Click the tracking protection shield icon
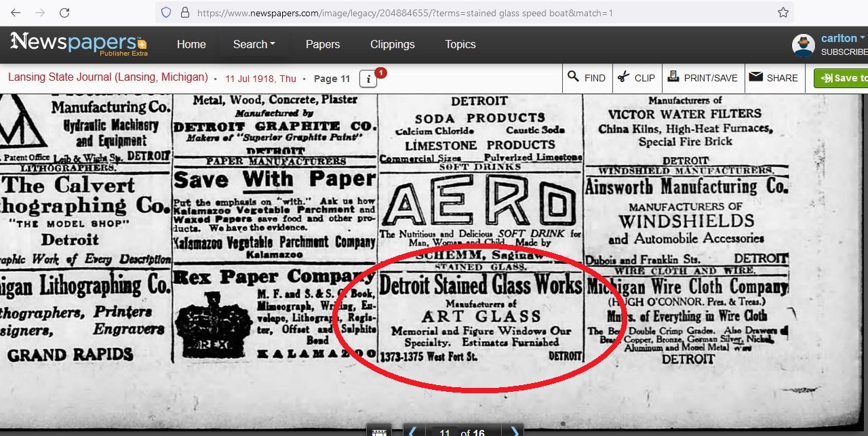Screen dimensions: 868x436 click(x=166, y=13)
